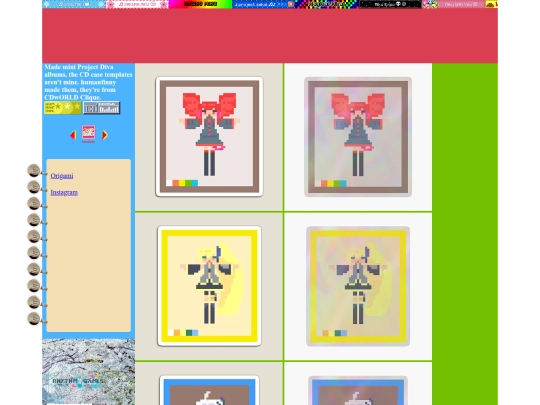Screen dimensions: 540x405
Task: Click the blue Project Diva banner at top
Action: (x=263, y=4)
